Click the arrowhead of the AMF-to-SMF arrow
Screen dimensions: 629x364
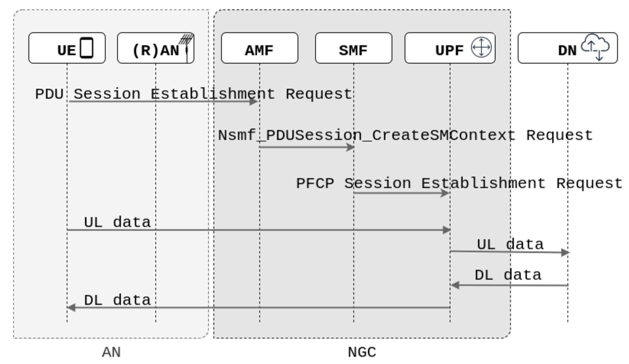350,147
